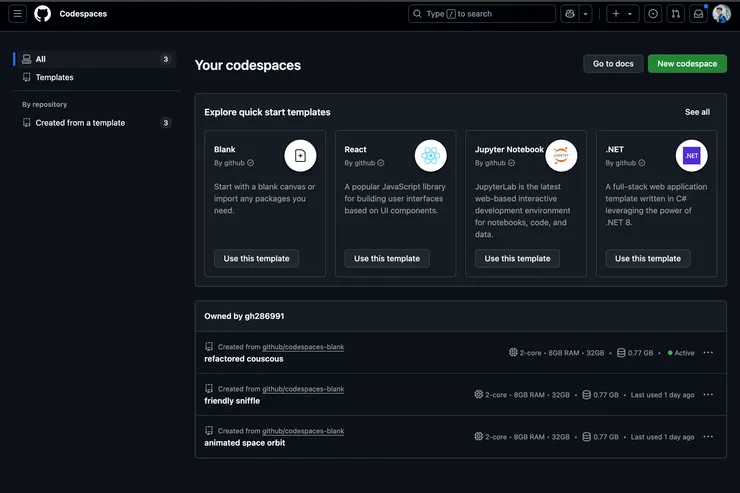Screen dimensions: 740x493
Task: Click the Type / to search field
Action: tap(482, 14)
